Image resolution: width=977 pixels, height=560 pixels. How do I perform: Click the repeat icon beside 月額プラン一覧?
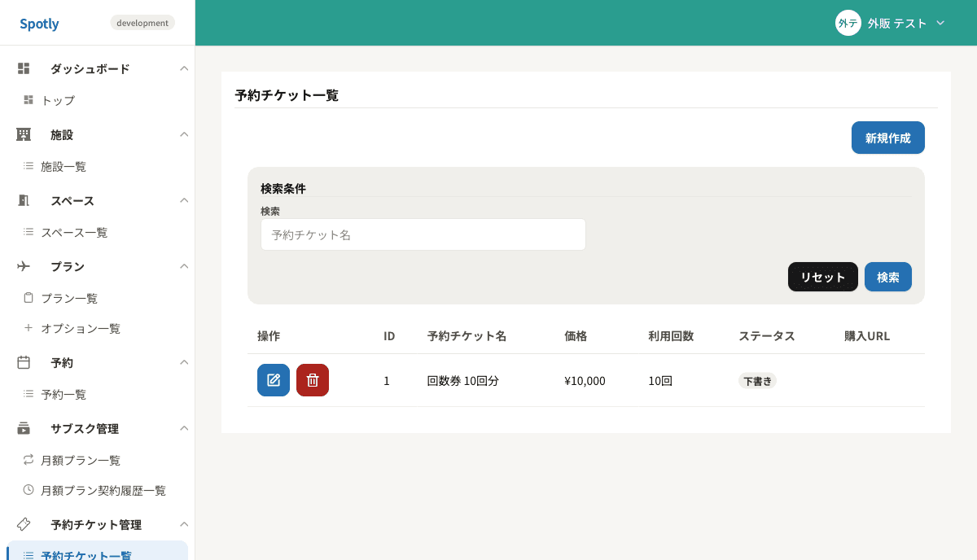pyautogui.click(x=28, y=460)
